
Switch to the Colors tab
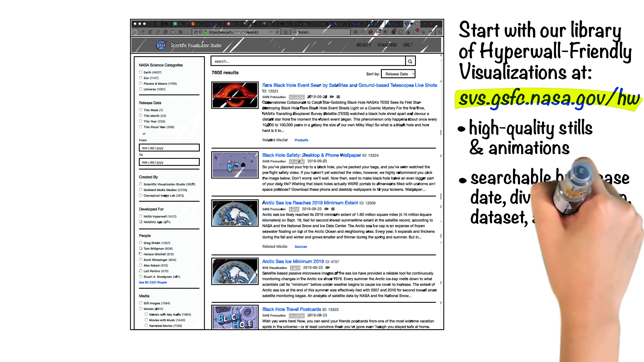coord(286,24)
